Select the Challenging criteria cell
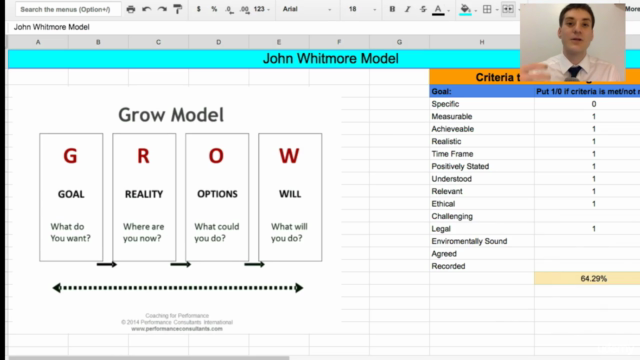640x360 pixels. tap(482, 216)
